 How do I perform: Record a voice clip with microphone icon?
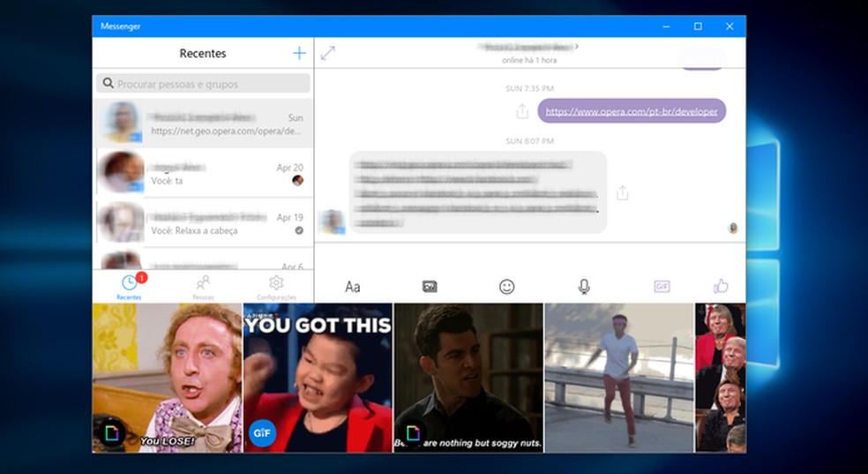pos(583,286)
